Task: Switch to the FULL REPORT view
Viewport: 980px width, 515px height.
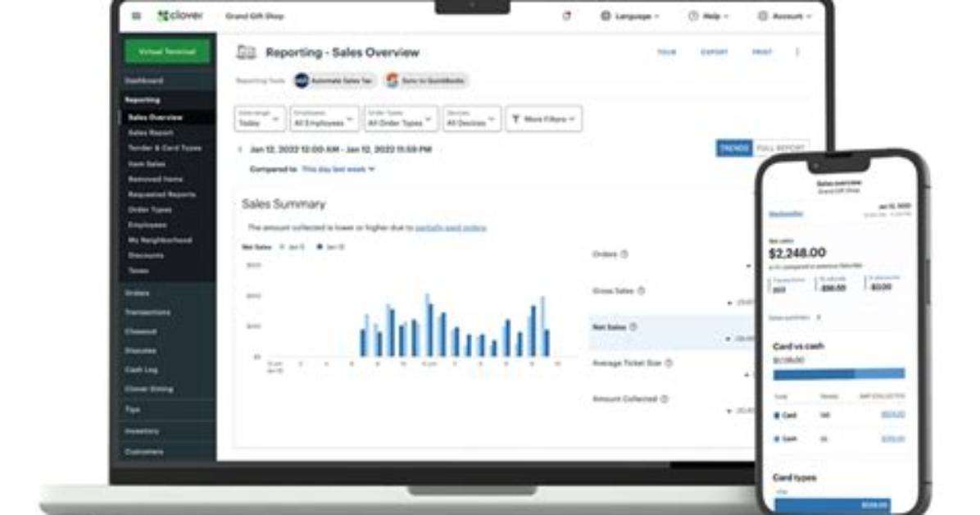Action: (781, 148)
